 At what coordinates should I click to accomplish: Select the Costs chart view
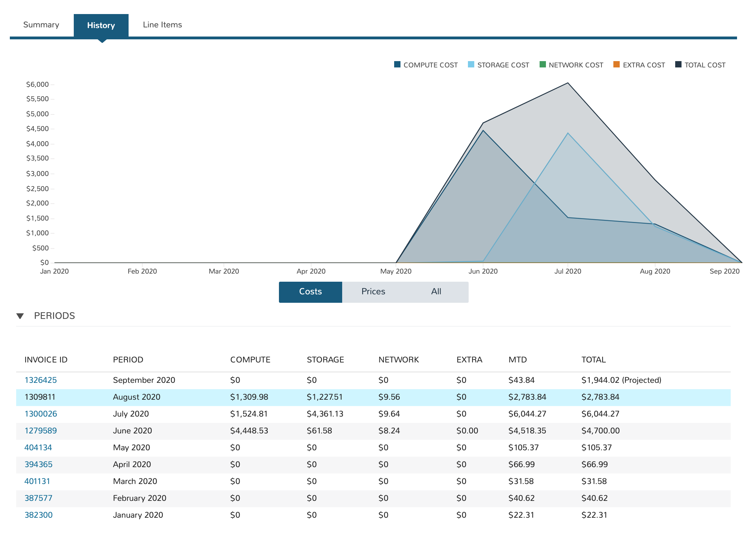tap(310, 292)
